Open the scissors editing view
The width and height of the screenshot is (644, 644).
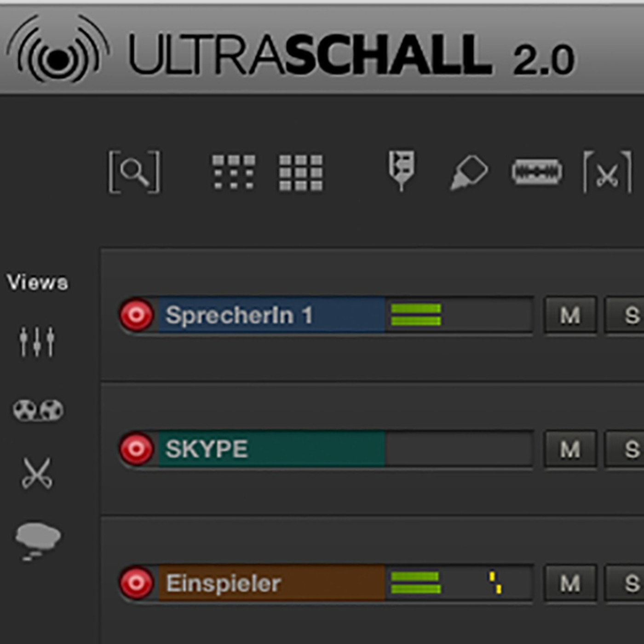point(37,473)
